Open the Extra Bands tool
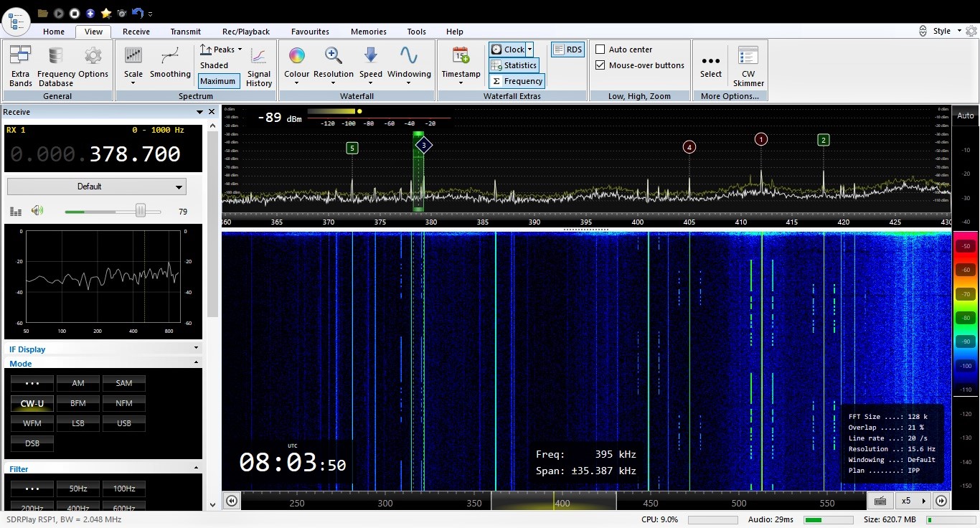The height and width of the screenshot is (528, 980). [x=20, y=66]
